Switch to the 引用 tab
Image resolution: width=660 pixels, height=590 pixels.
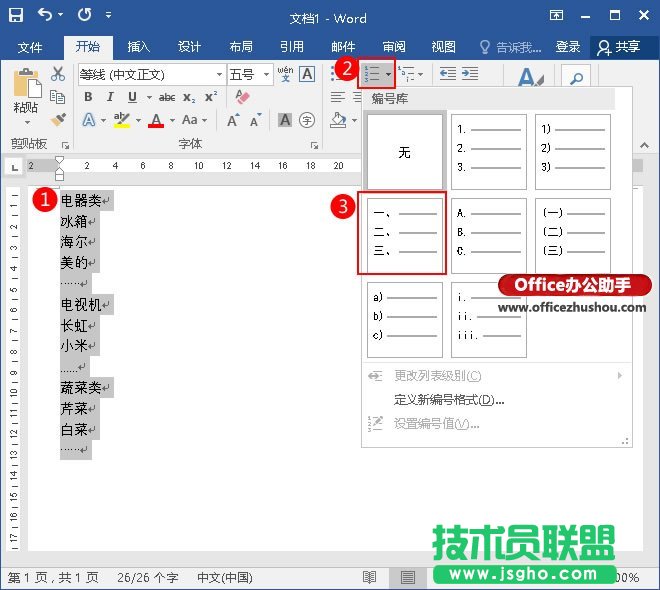292,46
